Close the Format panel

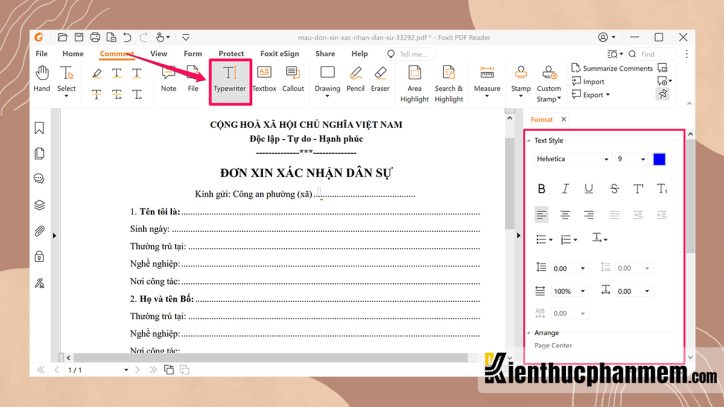tap(564, 119)
